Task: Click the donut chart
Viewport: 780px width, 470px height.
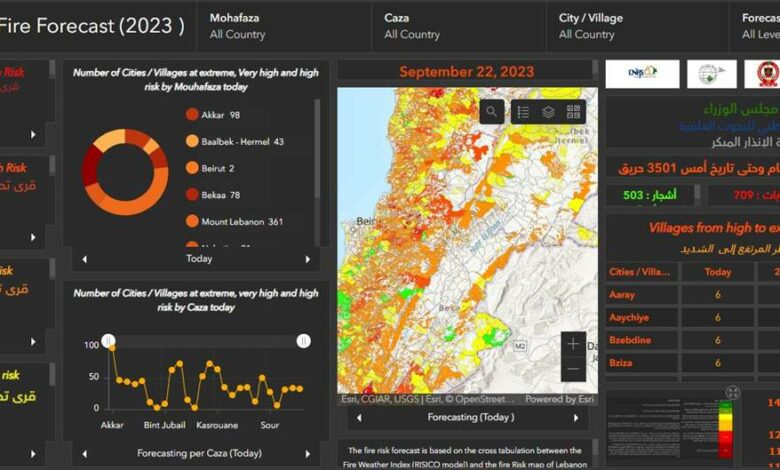Action: [x=125, y=172]
